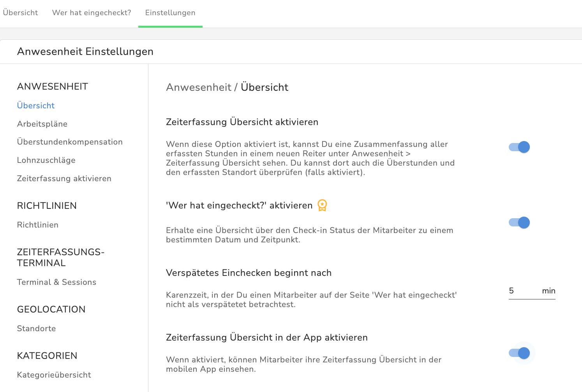Select the Einstellungen tab
582x392 pixels.
point(170,13)
